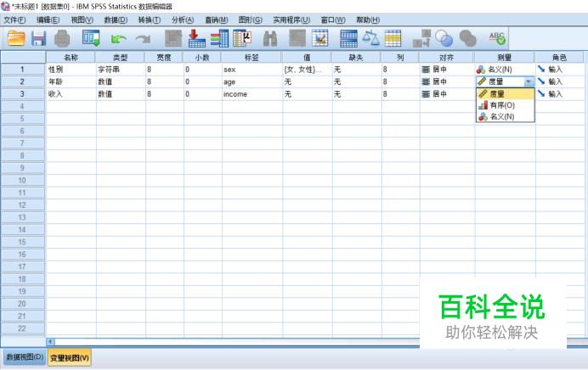Choose 度量 from the measure dropdown list

coord(505,93)
